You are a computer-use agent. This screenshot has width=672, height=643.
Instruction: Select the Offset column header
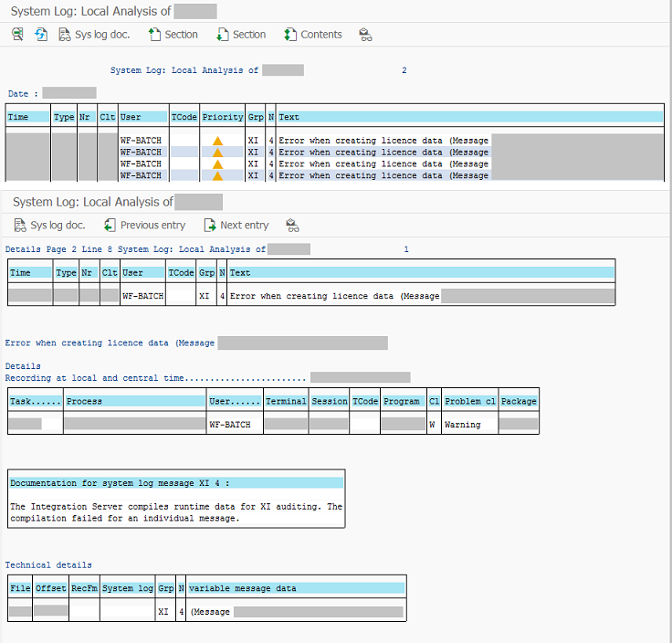[x=50, y=588]
